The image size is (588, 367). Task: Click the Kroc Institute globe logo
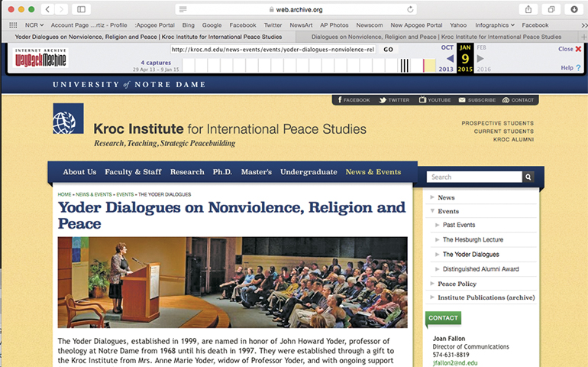pyautogui.click(x=68, y=119)
